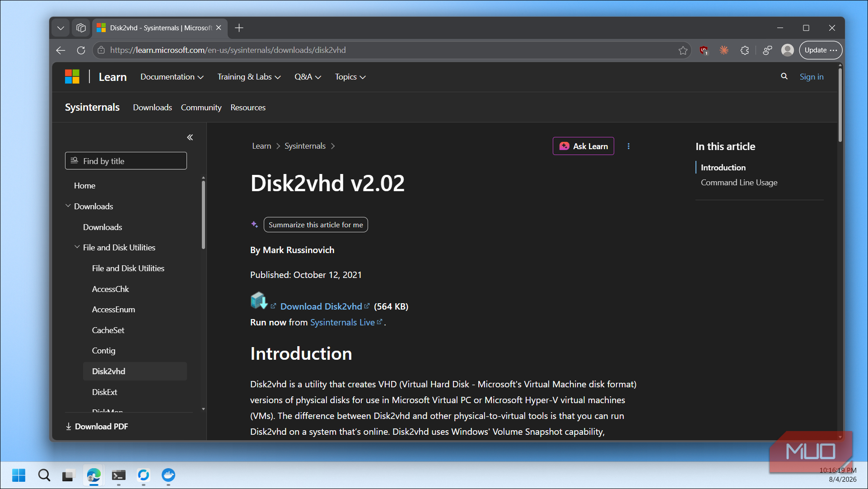Open the Windows Start menu

[x=19, y=475]
